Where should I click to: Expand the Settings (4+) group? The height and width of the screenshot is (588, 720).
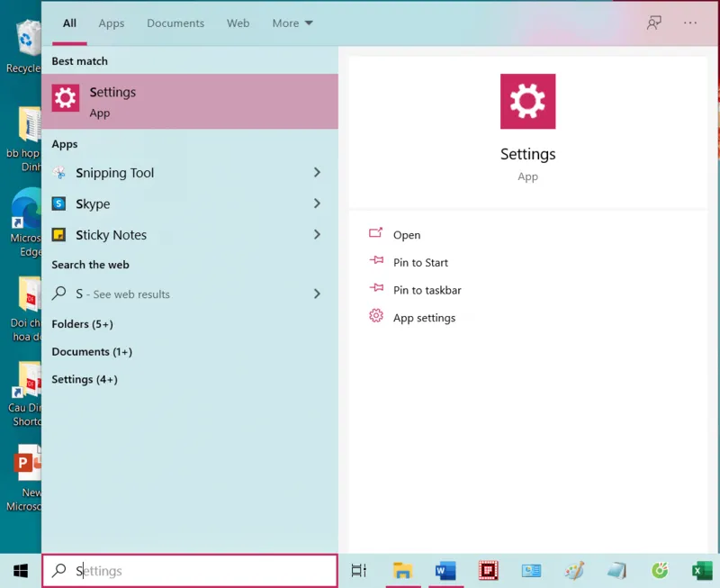(85, 379)
